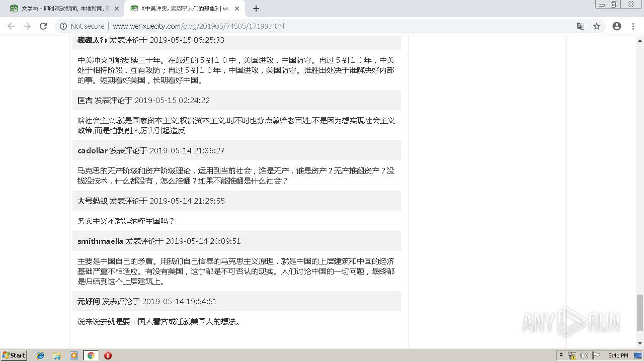Click comment beginning 主要是中国自己的矛盾

point(236,271)
